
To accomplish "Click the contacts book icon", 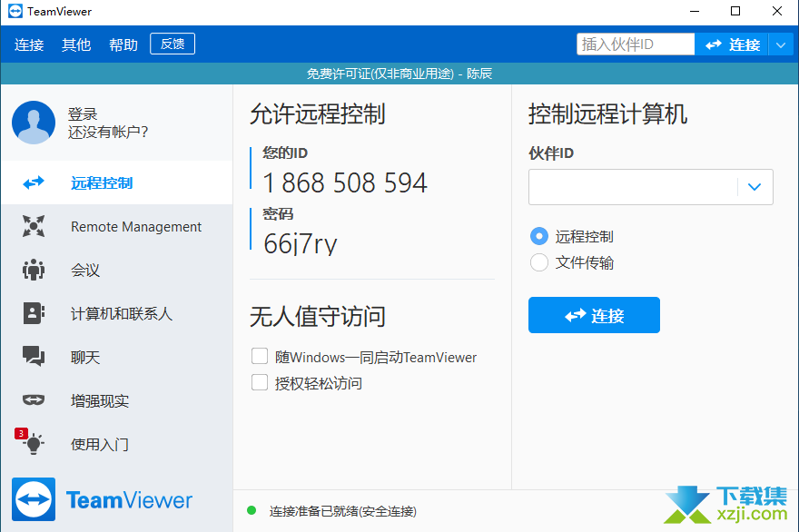I will (x=34, y=313).
